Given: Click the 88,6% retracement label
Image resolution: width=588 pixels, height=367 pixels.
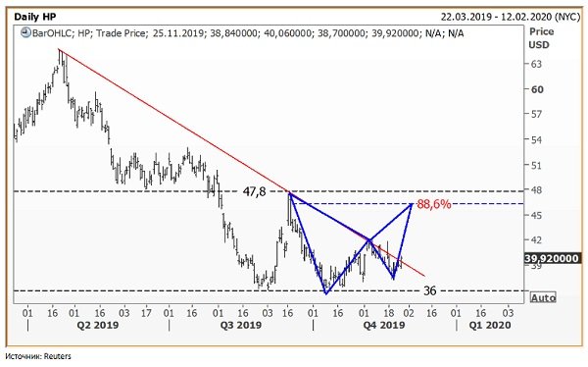Looking at the screenshot, I should pos(434,204).
